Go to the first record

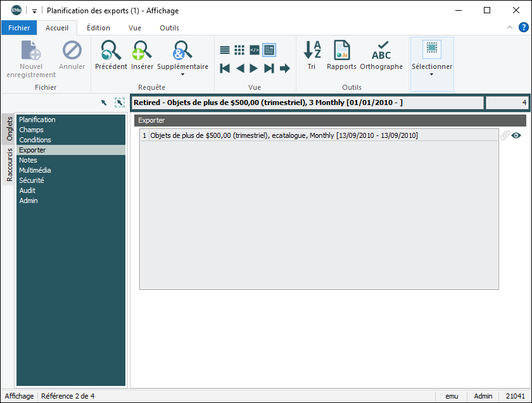pyautogui.click(x=225, y=68)
